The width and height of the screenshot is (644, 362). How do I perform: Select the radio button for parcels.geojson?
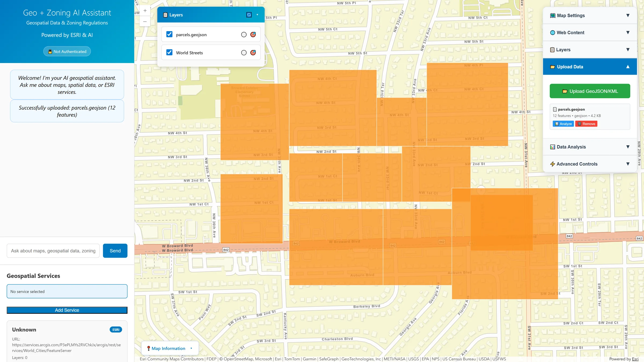click(x=244, y=35)
